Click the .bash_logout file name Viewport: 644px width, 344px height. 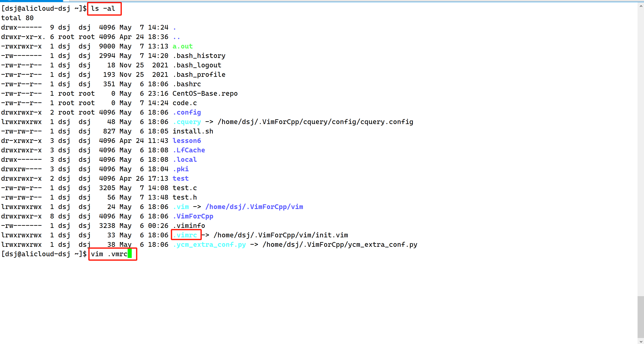(x=197, y=65)
